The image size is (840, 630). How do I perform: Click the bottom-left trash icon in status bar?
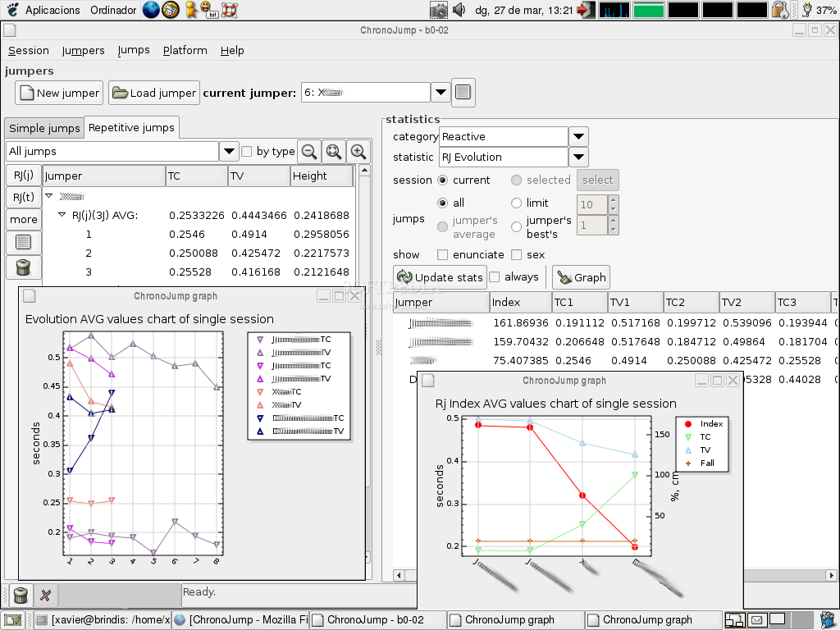click(21, 596)
